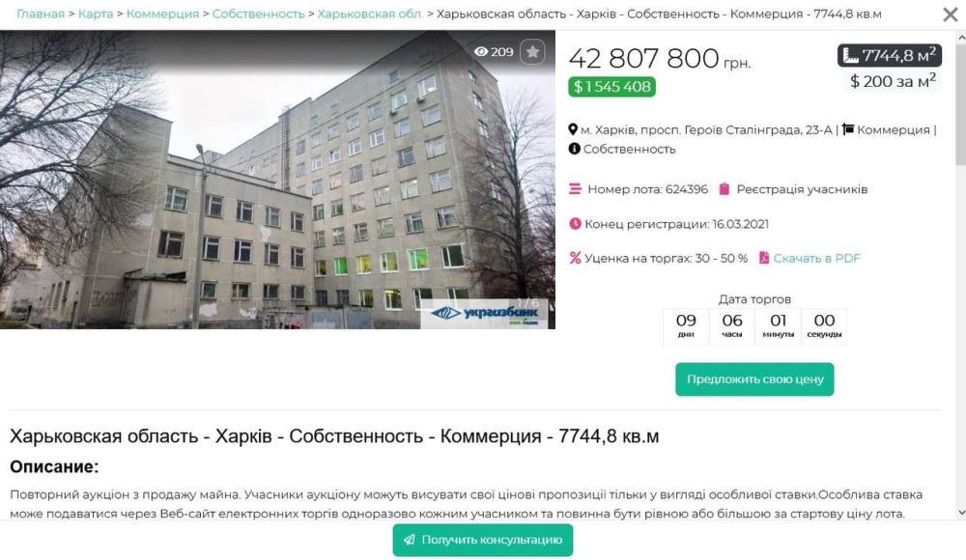Download listing via Скачать в PDF link
This screenshot has height=560, width=966.
[x=816, y=258]
